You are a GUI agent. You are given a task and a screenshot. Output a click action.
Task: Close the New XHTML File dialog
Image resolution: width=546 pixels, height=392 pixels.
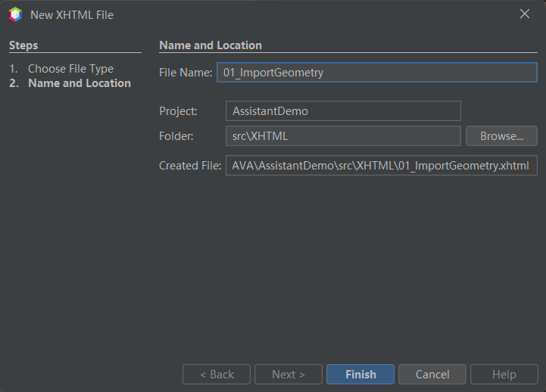click(525, 14)
